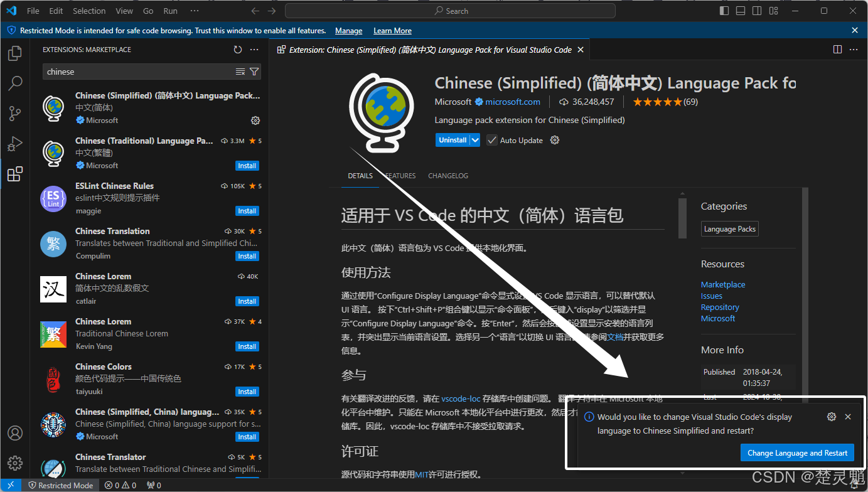
Task: Select the Extensions view icon
Action: pos(15,174)
